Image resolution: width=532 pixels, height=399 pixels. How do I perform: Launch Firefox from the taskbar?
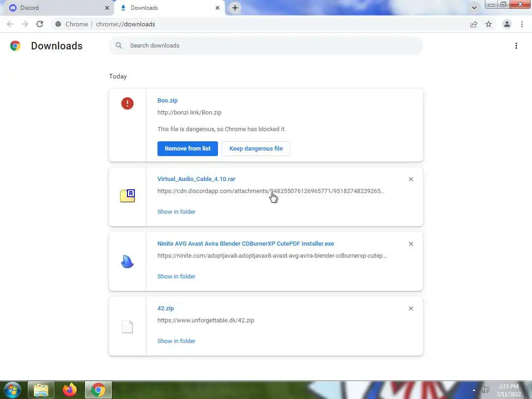[70, 390]
